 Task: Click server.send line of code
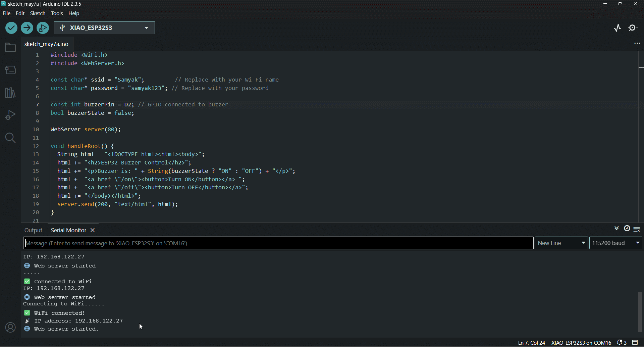point(117,204)
